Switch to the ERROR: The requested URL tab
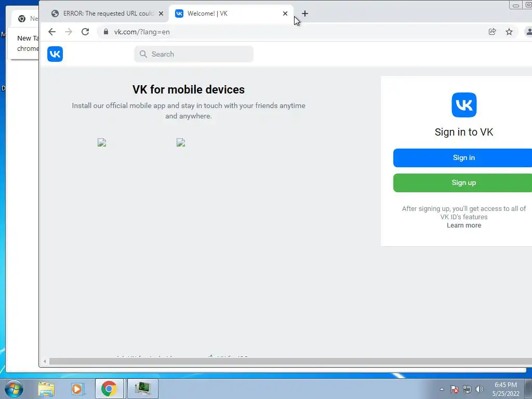532x399 pixels. 108,14
